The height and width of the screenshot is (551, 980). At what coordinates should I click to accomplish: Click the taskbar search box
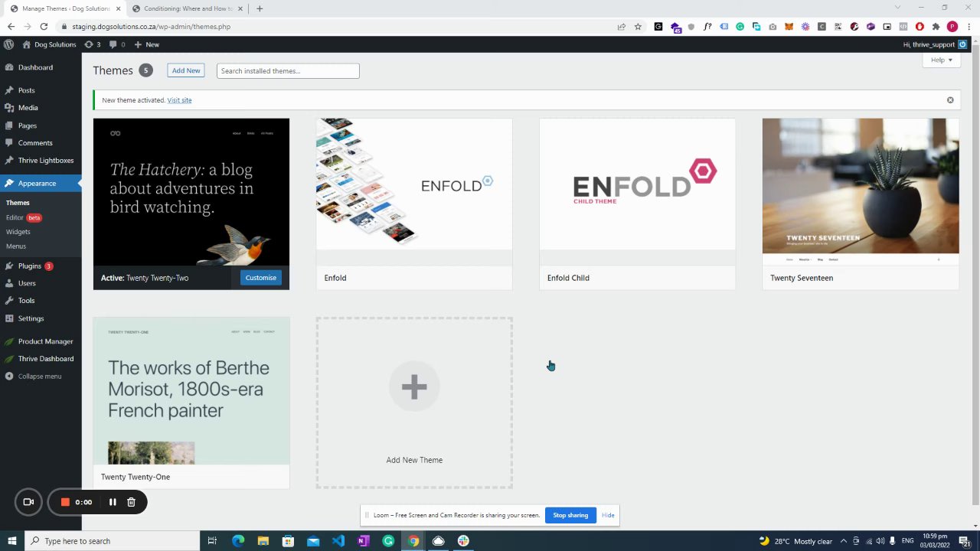point(113,541)
